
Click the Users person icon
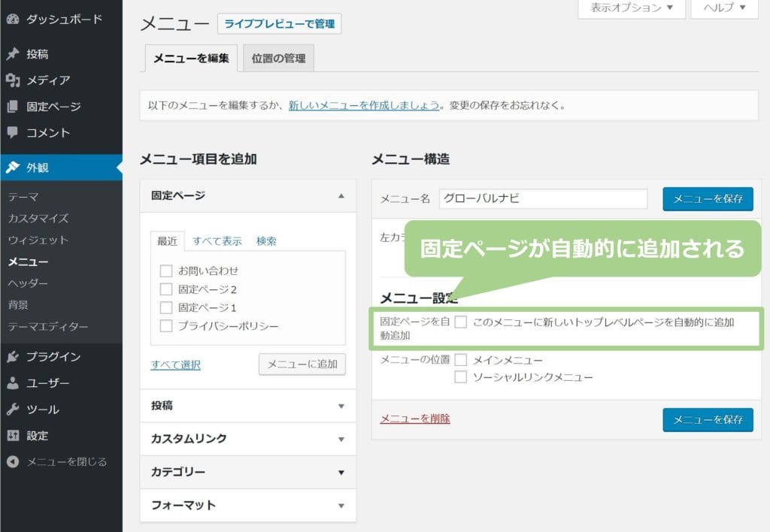13,383
